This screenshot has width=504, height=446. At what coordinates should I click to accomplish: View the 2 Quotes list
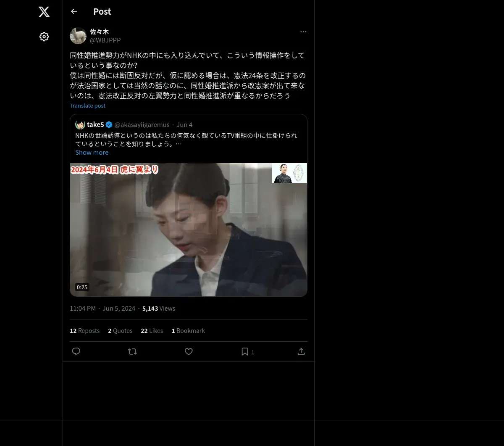[x=120, y=330]
